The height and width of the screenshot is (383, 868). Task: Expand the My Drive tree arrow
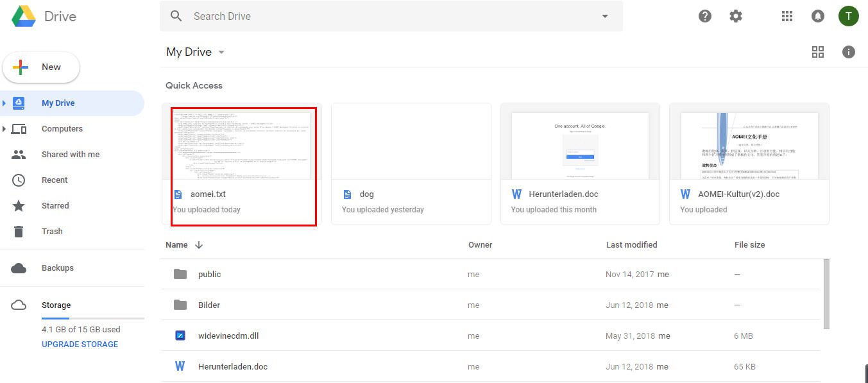pyautogui.click(x=4, y=103)
